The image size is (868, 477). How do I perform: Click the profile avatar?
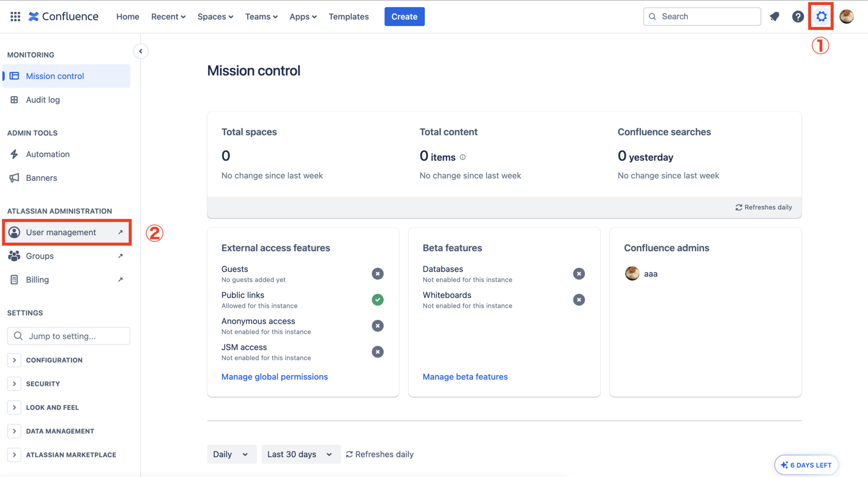(x=846, y=16)
